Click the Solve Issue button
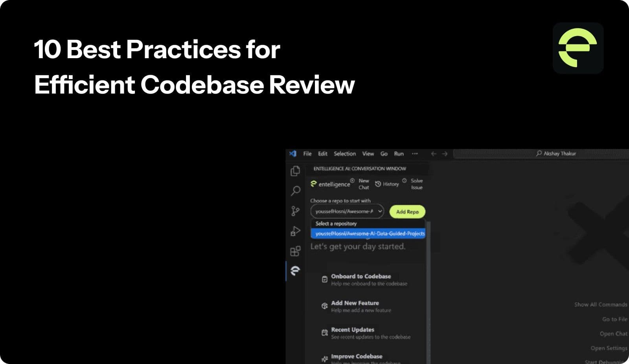The height and width of the screenshot is (364, 629). pyautogui.click(x=414, y=184)
